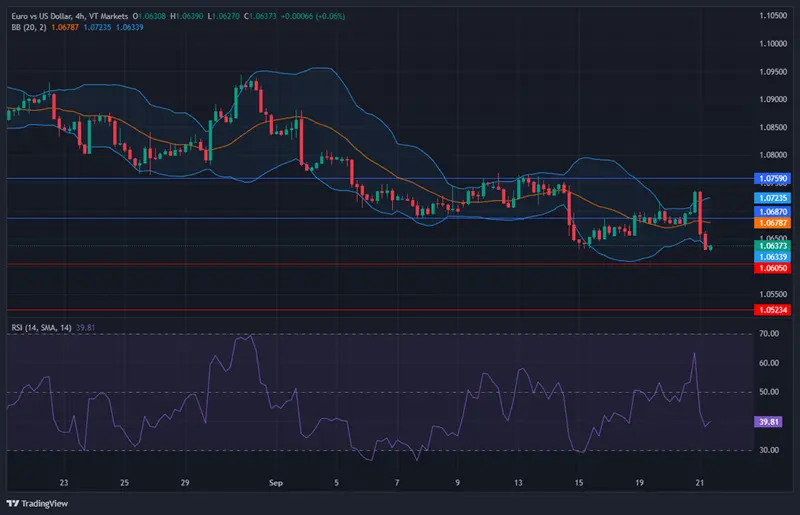The width and height of the screenshot is (800, 515).
Task: Click the 1.10000 level on the price scale
Action: click(x=770, y=44)
